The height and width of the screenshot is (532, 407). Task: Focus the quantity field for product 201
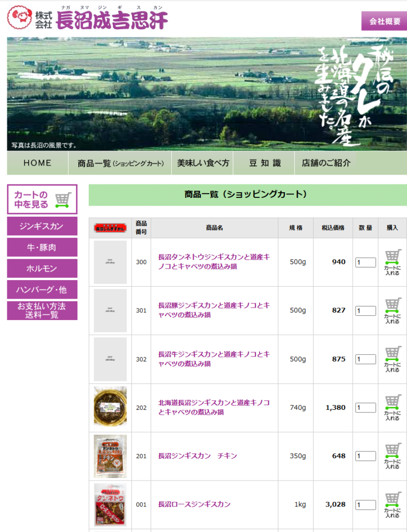(365, 456)
